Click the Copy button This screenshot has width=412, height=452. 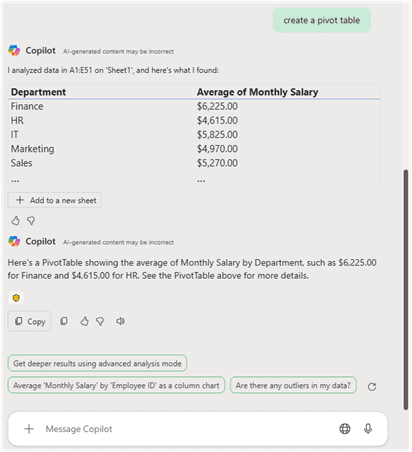[29, 321]
